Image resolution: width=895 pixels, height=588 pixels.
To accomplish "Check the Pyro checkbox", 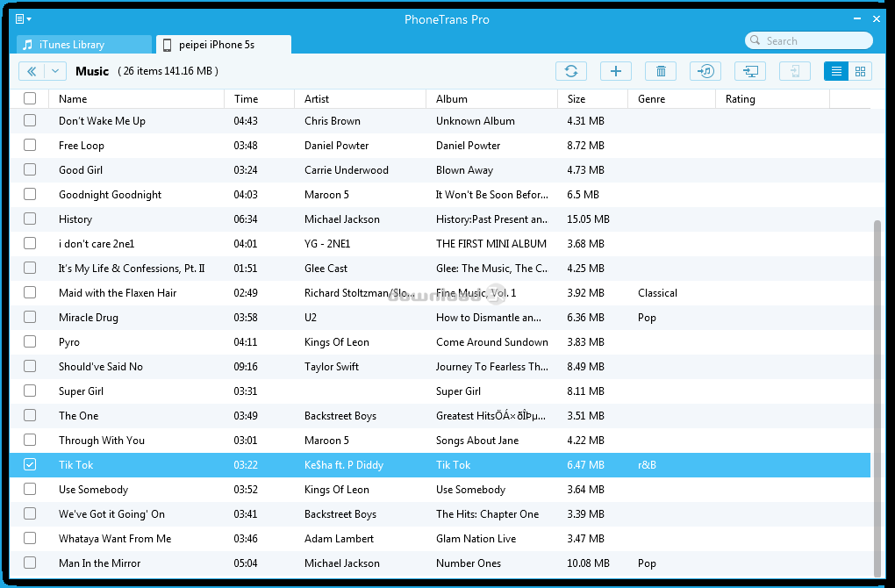I will (30, 341).
